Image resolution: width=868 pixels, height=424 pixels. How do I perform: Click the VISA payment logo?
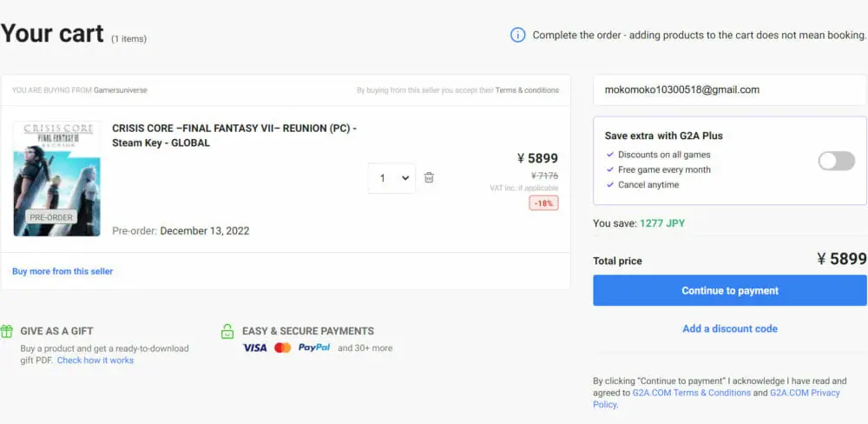[x=254, y=348]
